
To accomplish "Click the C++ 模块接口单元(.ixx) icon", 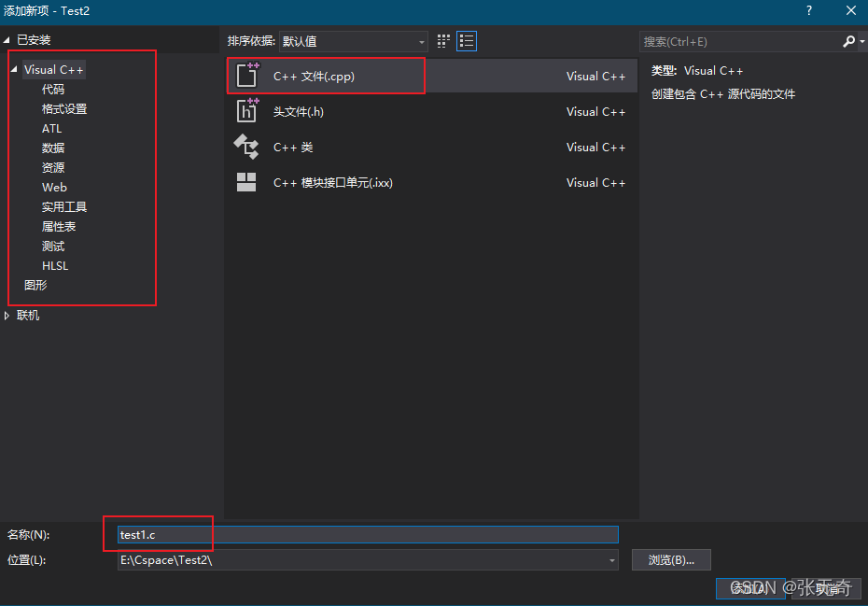I will [x=246, y=182].
